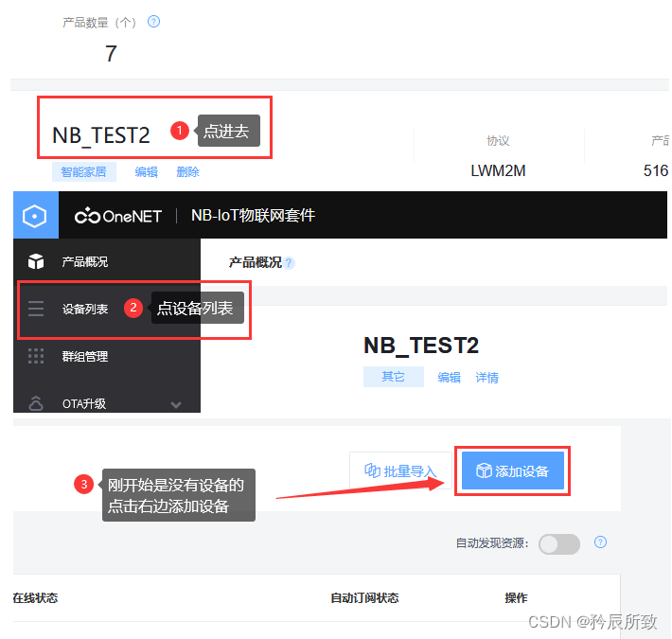Expand the OTA升级 chevron
The width and height of the screenshot is (672, 639).
click(176, 404)
